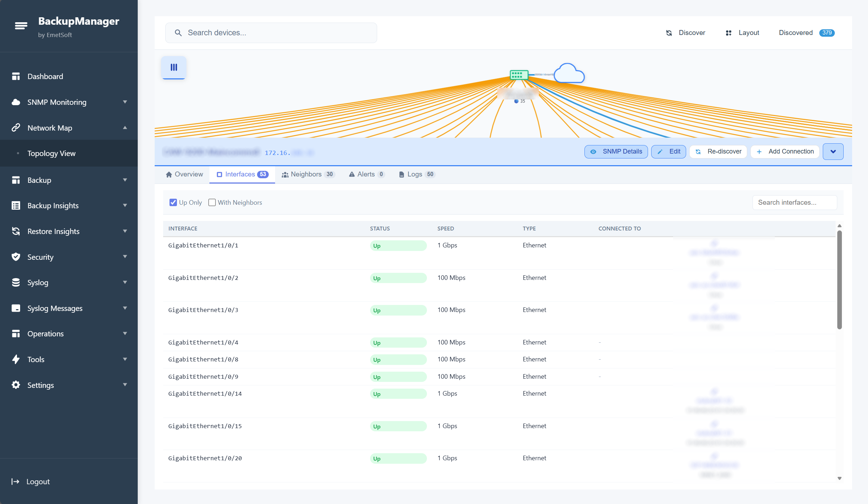Select the GigabitEthernet1/0/1 row
Viewport: 868px width, 504px height.
(499, 253)
